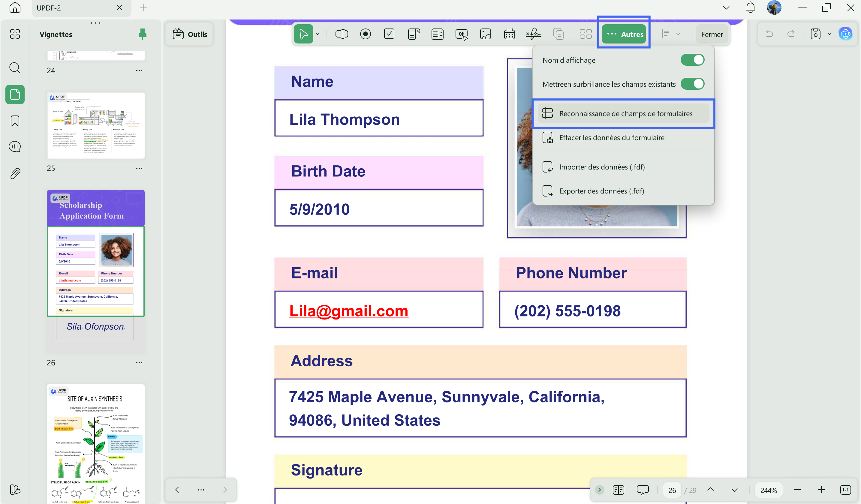The image size is (861, 504).
Task: Open the tab list chevron in the title bar
Action: 726,7
